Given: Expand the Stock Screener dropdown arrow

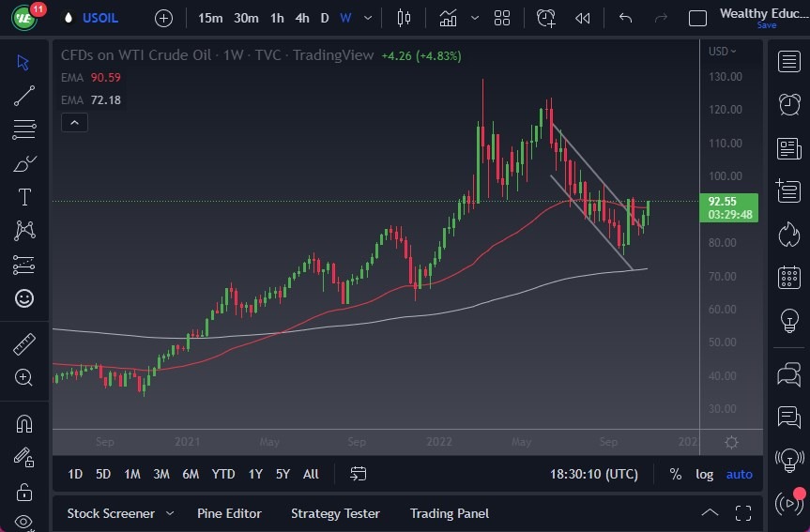Looking at the screenshot, I should 170,513.
